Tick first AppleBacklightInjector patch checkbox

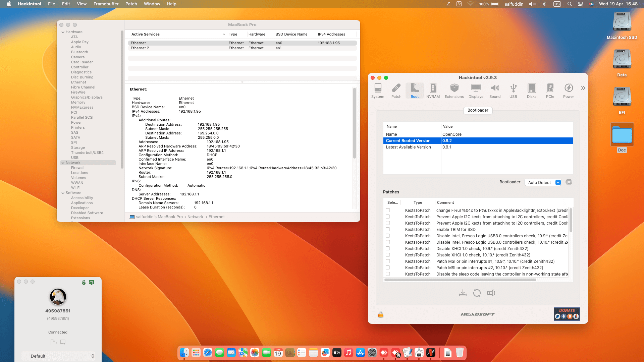(388, 210)
